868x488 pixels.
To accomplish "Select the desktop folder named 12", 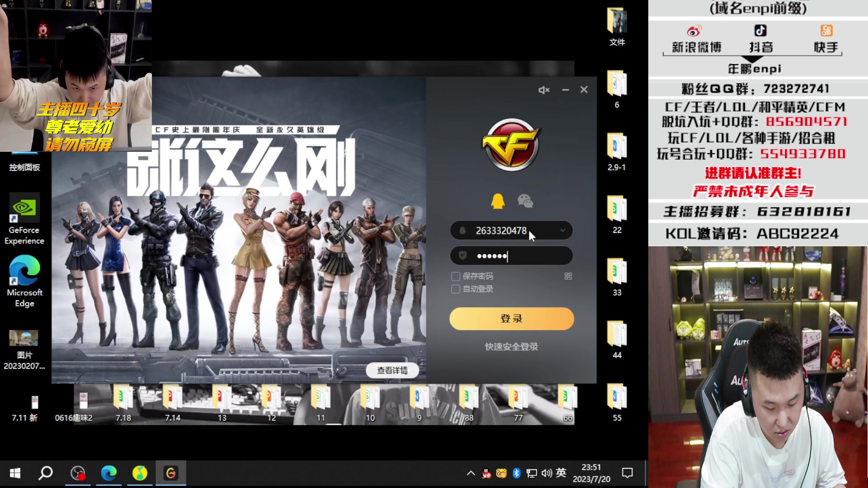I will [x=271, y=403].
